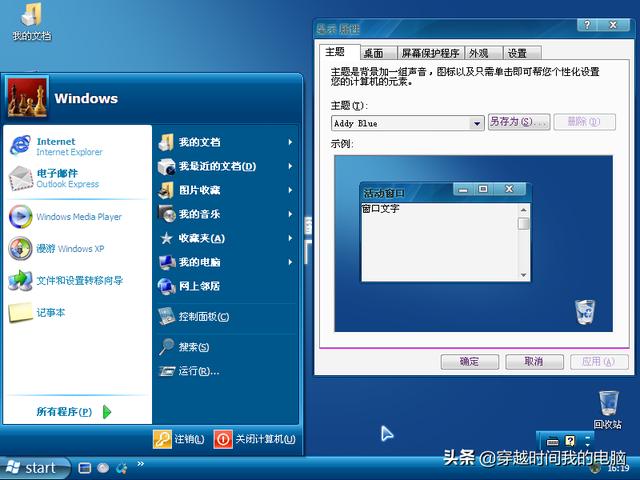Click the start button
This screenshot has height=480, width=640.
pos(35,468)
